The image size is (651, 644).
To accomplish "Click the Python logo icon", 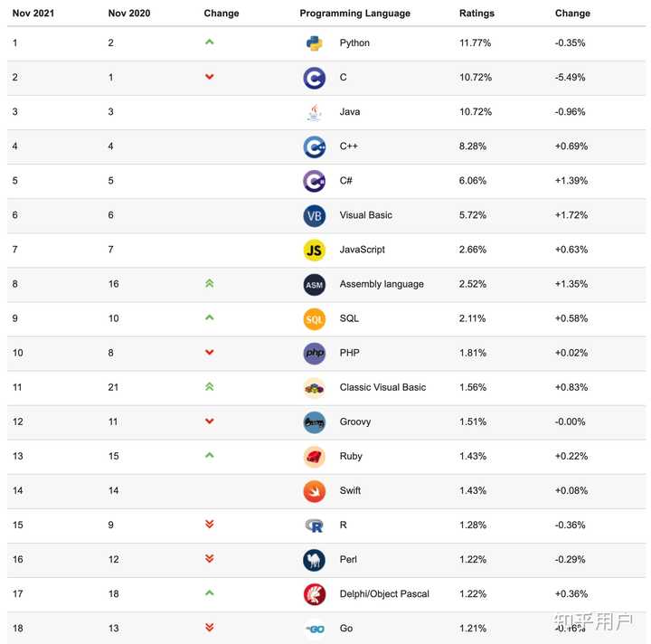I will click(x=314, y=43).
